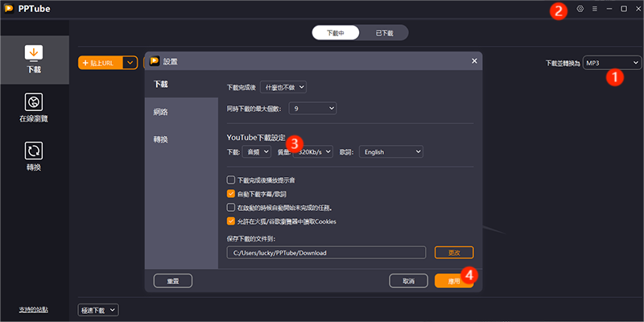Maximize the PPTube window

click(x=623, y=9)
